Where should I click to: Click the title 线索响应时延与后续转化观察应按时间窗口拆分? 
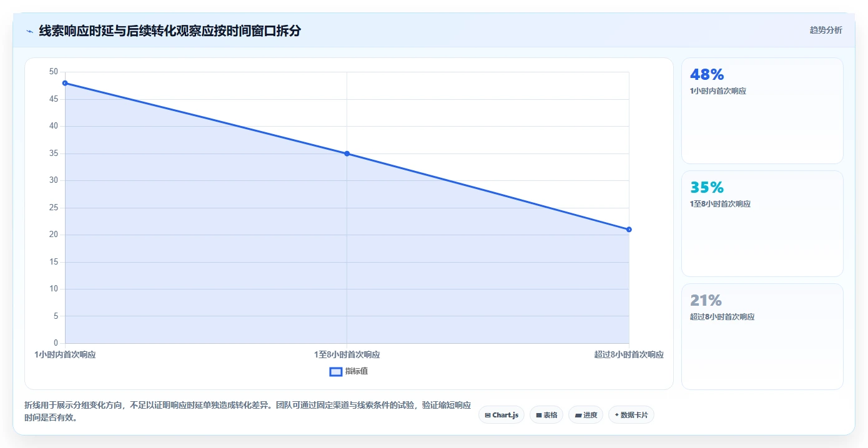pyautogui.click(x=170, y=31)
